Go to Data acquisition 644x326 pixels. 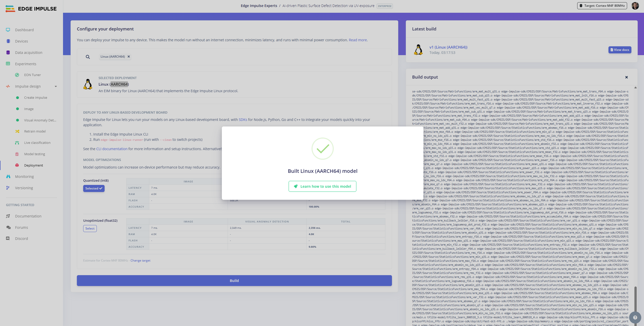tap(29, 52)
